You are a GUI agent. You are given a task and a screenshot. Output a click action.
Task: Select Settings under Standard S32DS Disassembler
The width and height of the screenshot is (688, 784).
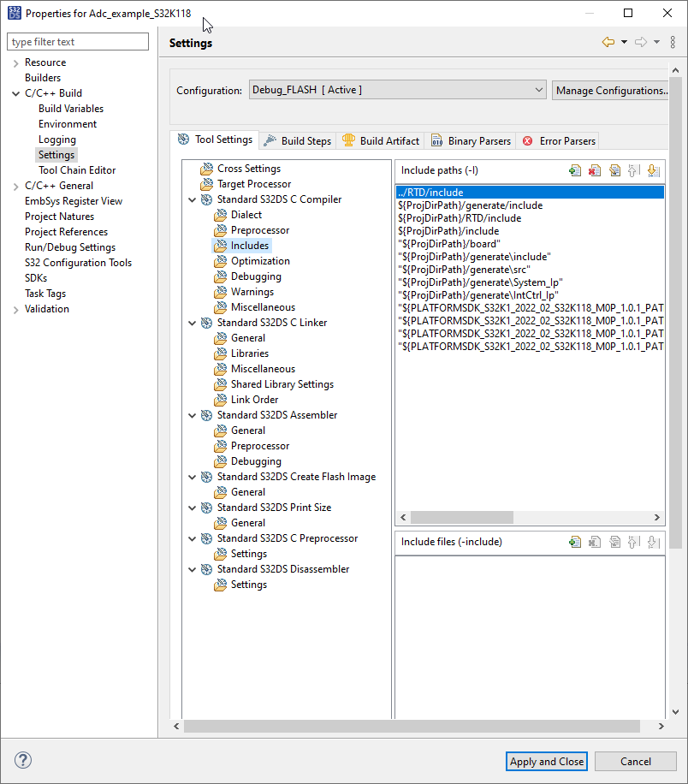(x=248, y=585)
